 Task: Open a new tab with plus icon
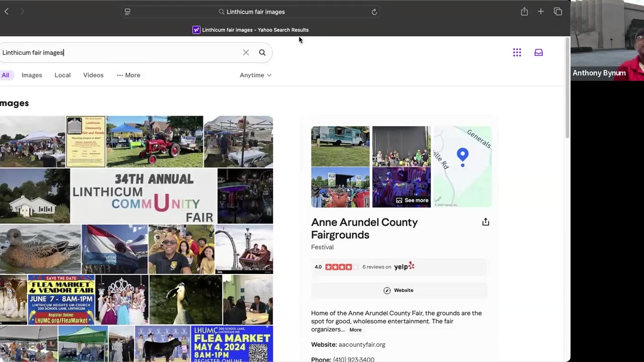coord(541,12)
